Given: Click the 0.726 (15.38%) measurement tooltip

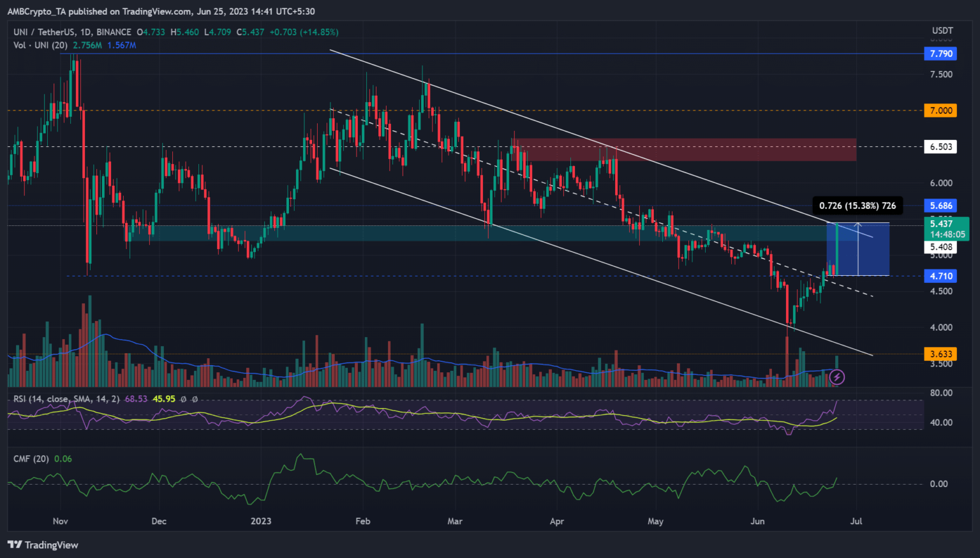Looking at the screenshot, I should 857,206.
